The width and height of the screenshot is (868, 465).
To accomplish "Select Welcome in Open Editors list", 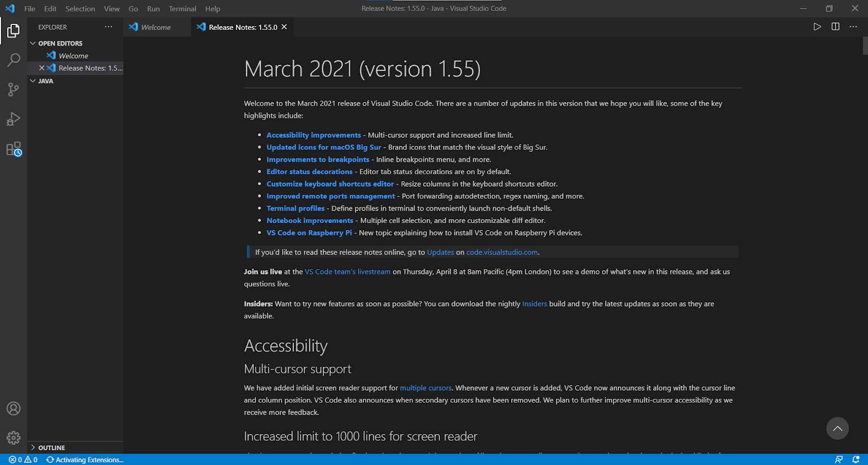I will (75, 55).
